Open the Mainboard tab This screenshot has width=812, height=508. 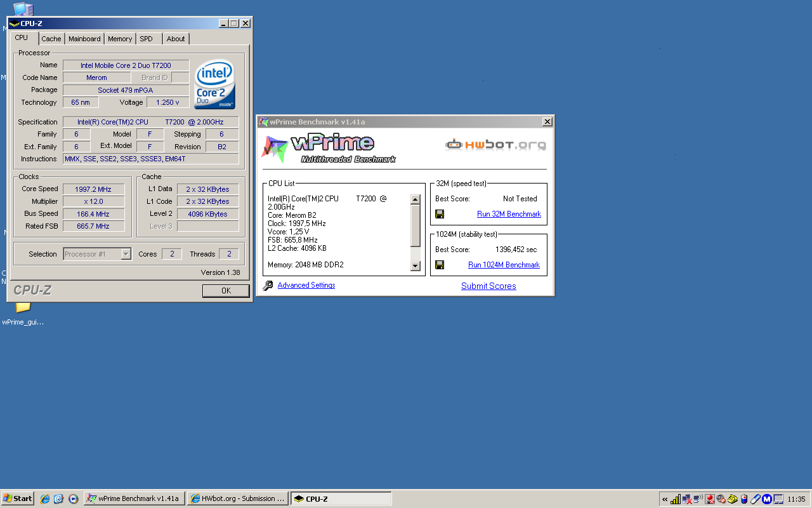84,39
